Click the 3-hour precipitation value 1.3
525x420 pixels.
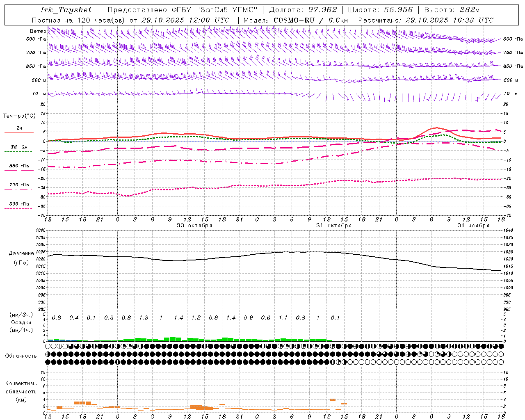144,318
